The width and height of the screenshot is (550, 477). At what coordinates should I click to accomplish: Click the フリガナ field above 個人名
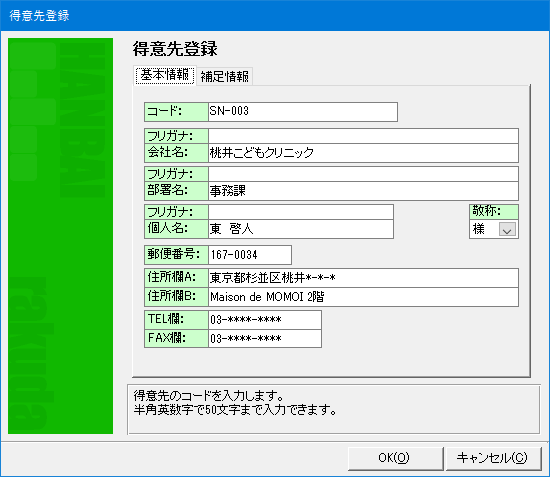301,212
